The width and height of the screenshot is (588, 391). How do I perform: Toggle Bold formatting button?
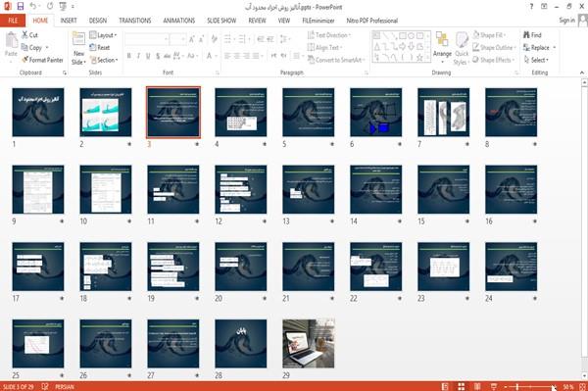[x=129, y=56]
